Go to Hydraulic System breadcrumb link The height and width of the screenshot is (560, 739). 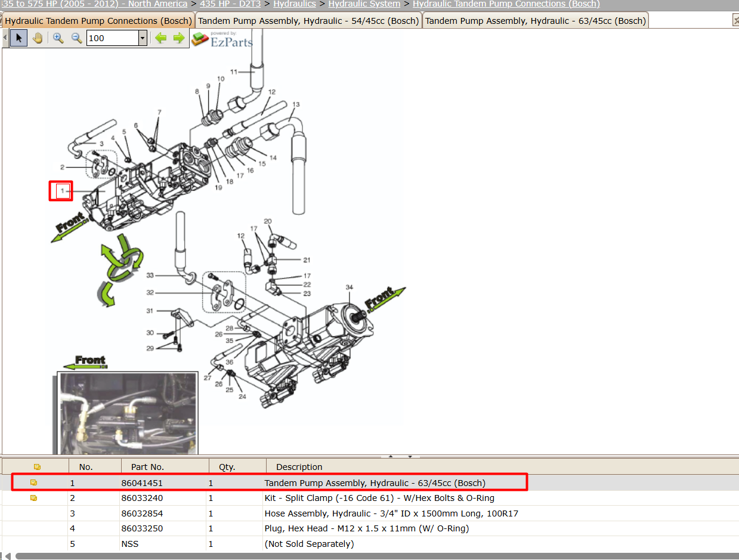tap(364, 4)
